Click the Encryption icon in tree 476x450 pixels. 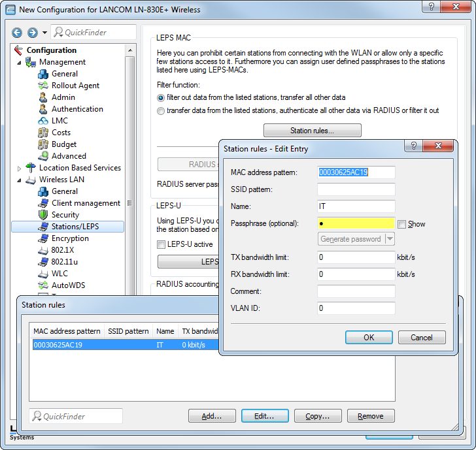pyautogui.click(x=43, y=238)
